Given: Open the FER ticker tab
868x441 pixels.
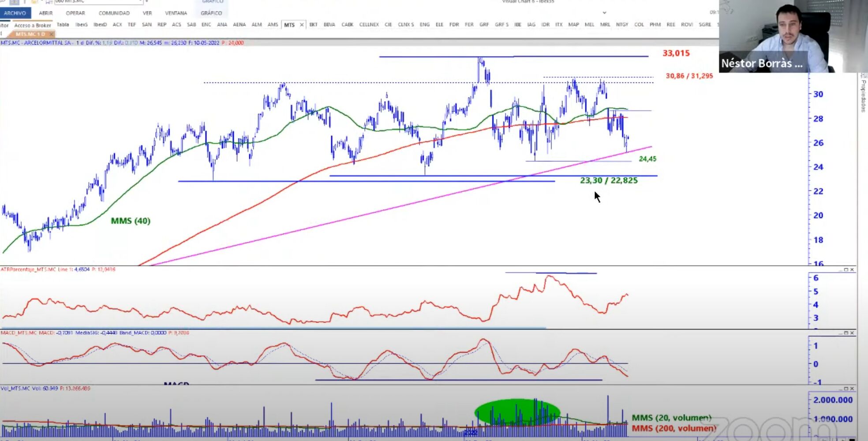Looking at the screenshot, I should pos(469,25).
